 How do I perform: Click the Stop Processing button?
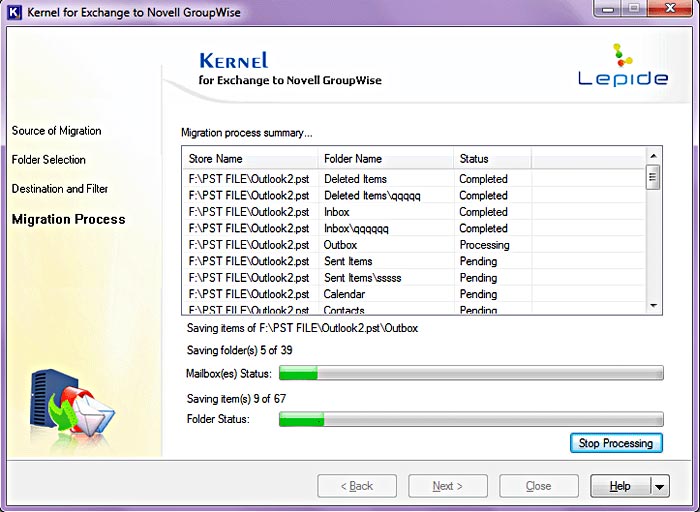[x=616, y=443]
